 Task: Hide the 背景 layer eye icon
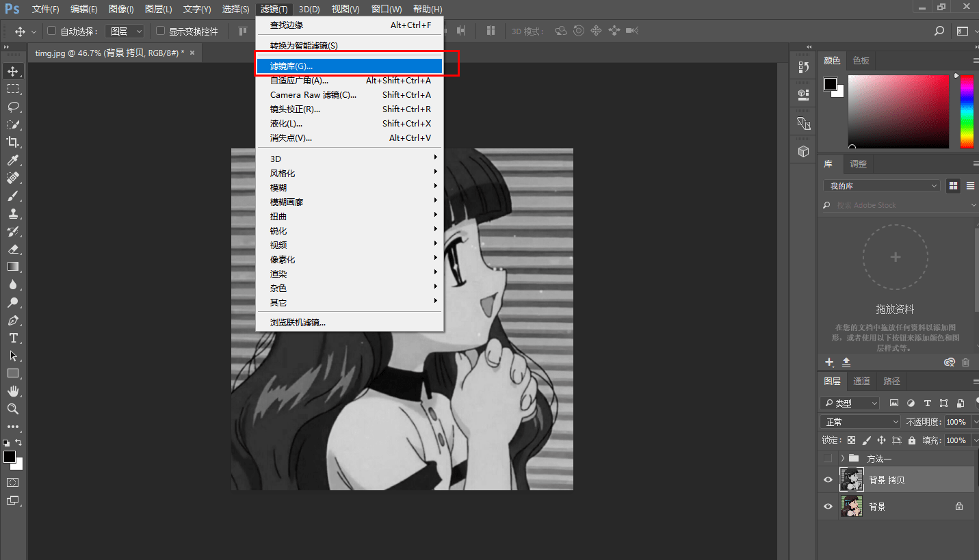click(x=828, y=507)
